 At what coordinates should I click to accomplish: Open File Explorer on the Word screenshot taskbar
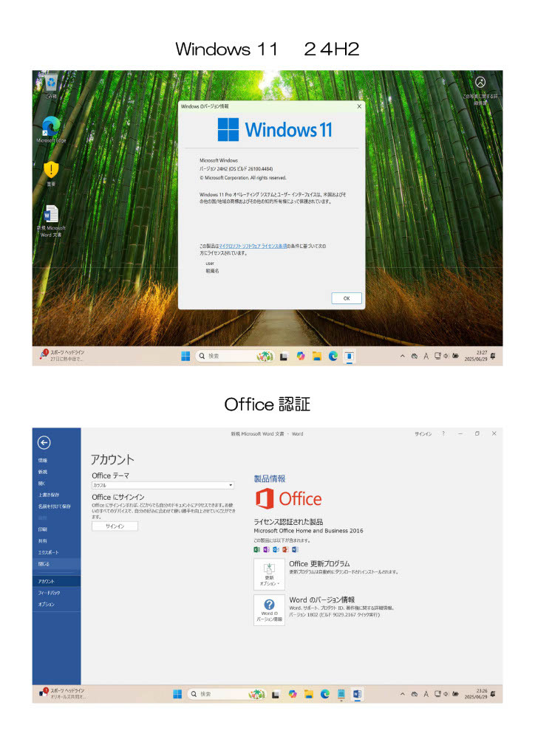(309, 694)
